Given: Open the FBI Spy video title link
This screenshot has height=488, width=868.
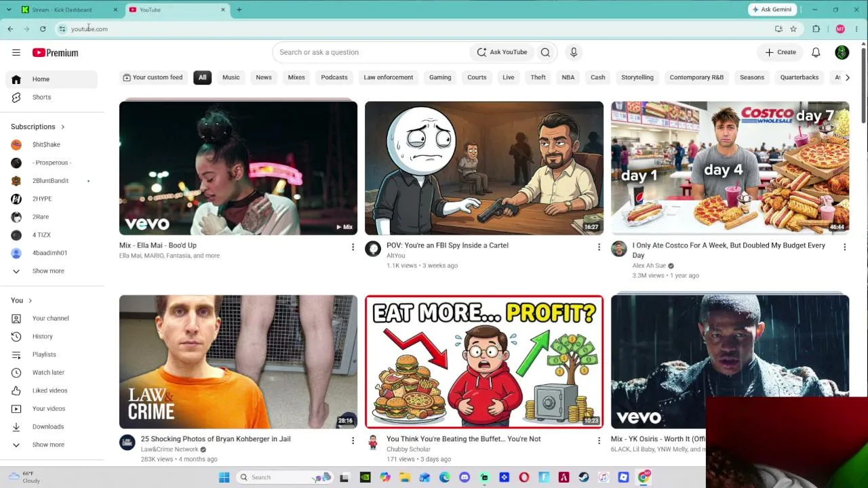Looking at the screenshot, I should click(x=448, y=245).
